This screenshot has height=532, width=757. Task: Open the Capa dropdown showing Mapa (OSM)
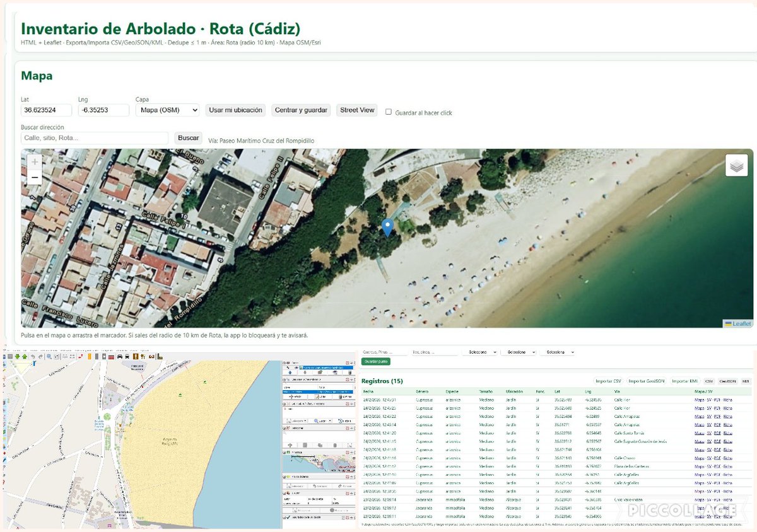click(x=167, y=110)
